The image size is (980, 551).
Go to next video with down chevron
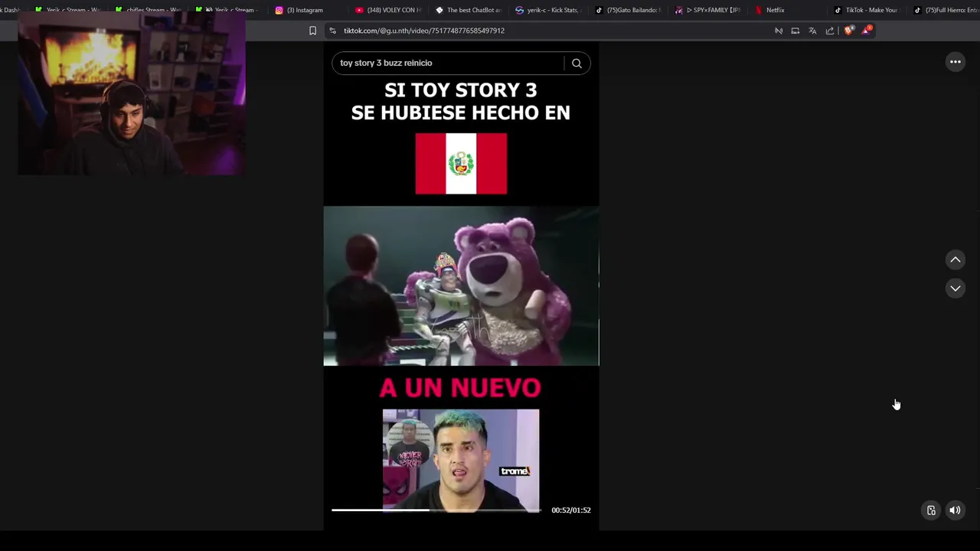click(955, 288)
